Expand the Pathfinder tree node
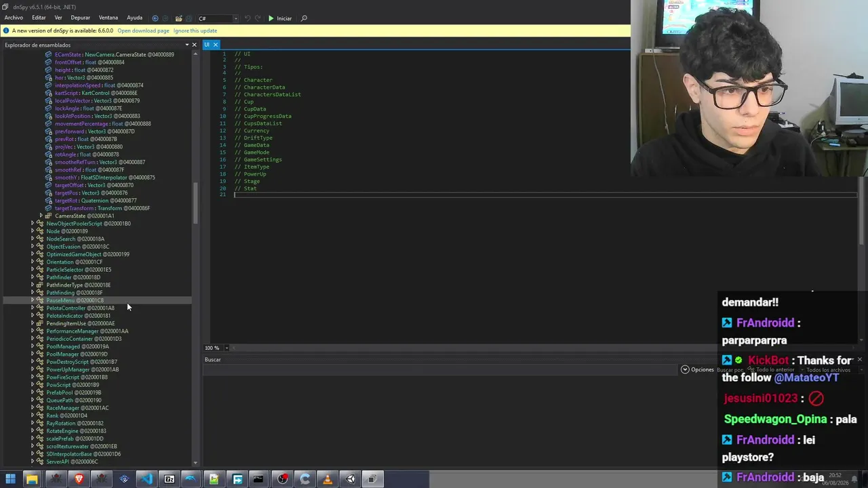 click(x=33, y=277)
